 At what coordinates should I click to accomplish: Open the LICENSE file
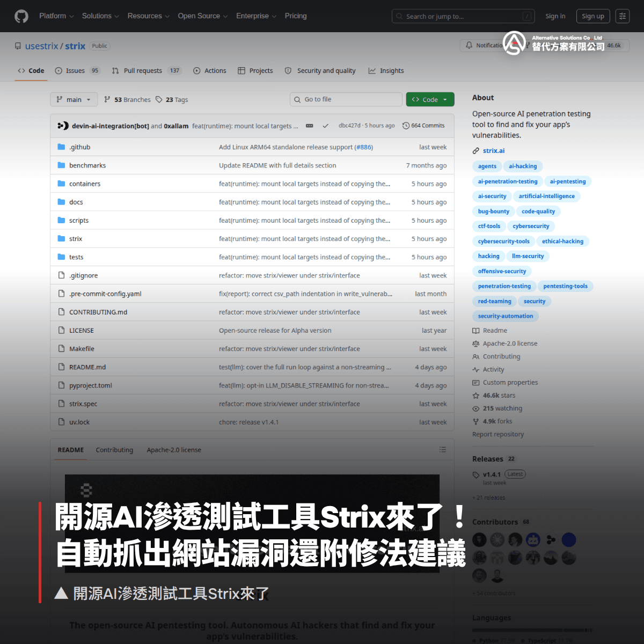(82, 331)
